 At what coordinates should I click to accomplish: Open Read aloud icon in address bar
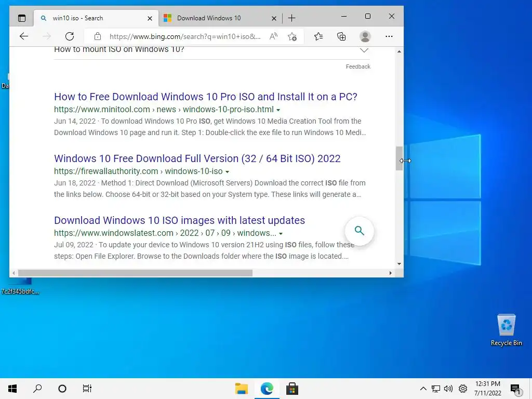273,36
